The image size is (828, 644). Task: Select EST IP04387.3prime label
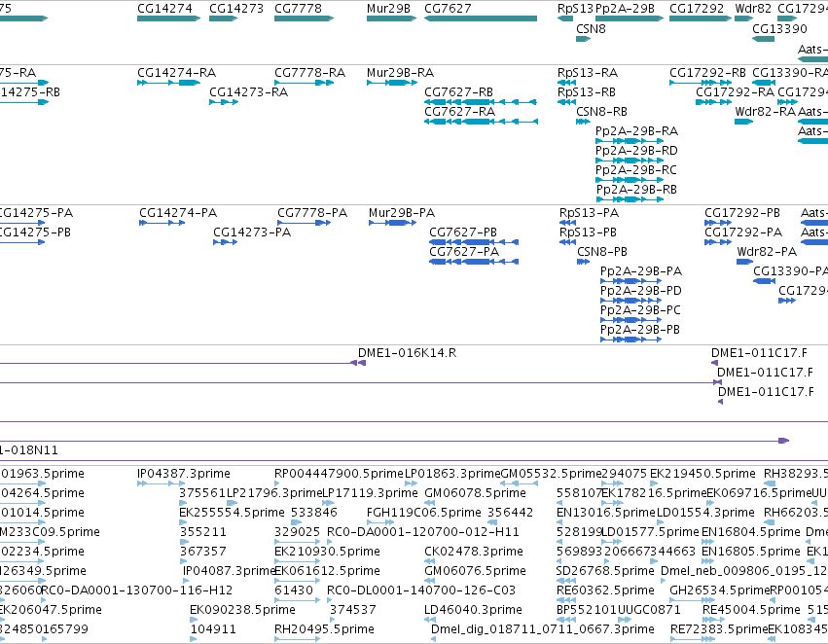tap(183, 474)
